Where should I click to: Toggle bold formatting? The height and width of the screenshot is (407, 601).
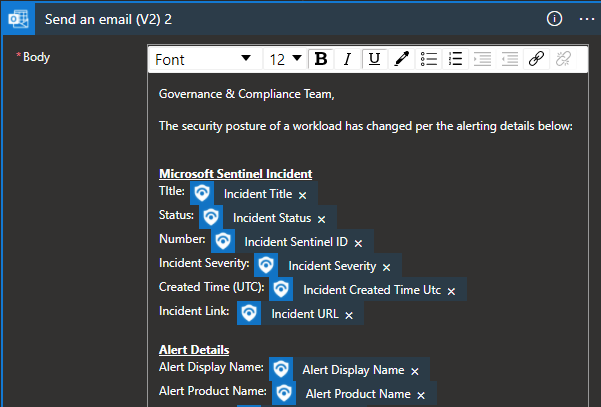[321, 59]
